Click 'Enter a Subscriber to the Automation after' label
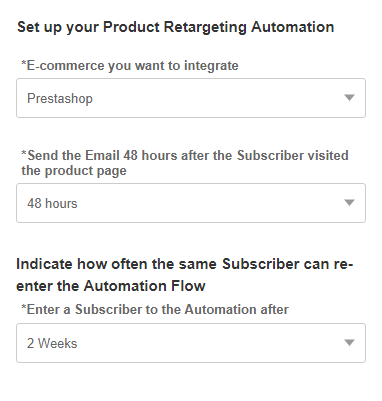This screenshot has height=401, width=382. click(155, 310)
